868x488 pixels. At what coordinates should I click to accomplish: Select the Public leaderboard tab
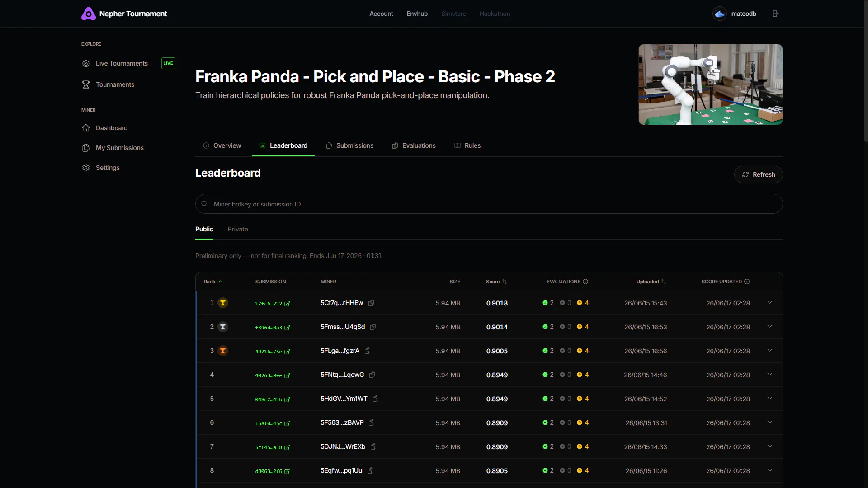coord(204,229)
